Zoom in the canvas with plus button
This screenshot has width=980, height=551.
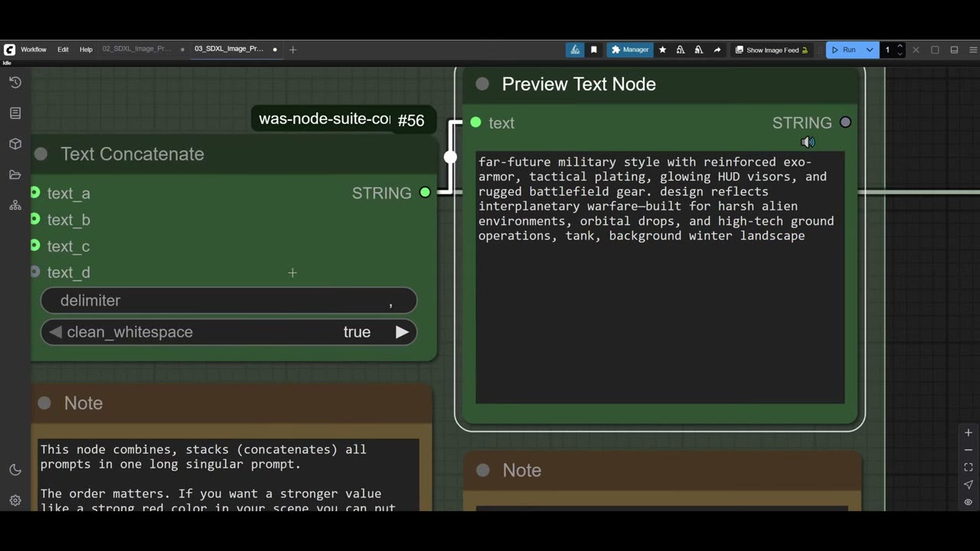point(969,433)
